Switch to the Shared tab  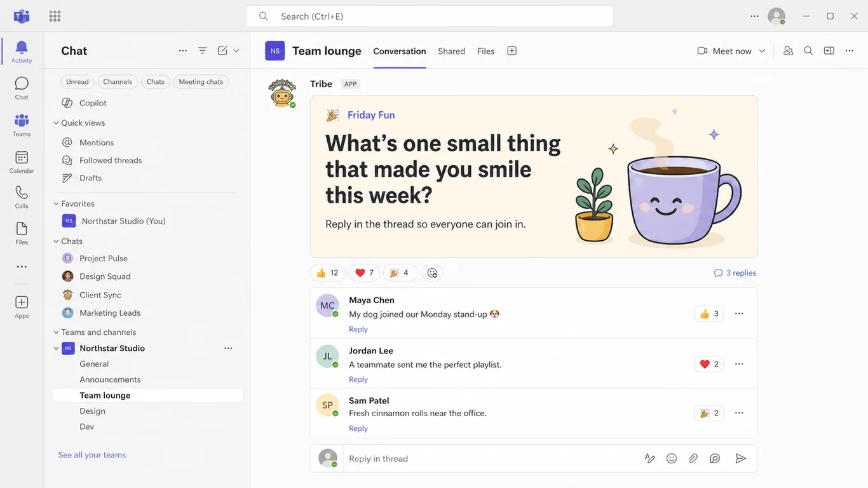(452, 51)
